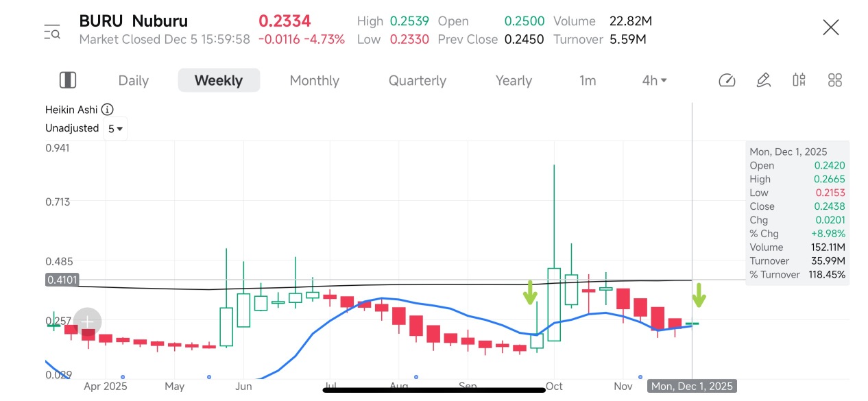The image size is (868, 401).
Task: Select the Yearly timeframe
Action: [514, 80]
